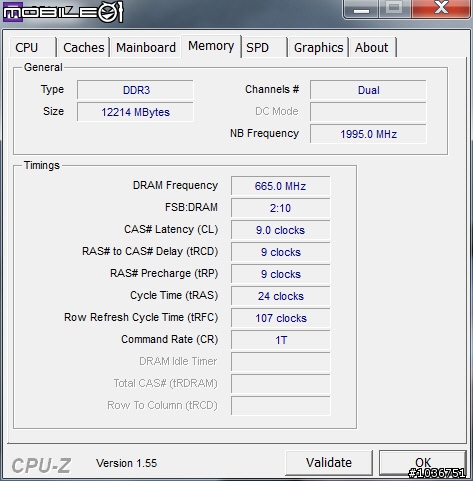Viewport: 473px width, 481px height.
Task: Click the 9.0 clocks CAS Latency value
Action: click(x=281, y=230)
